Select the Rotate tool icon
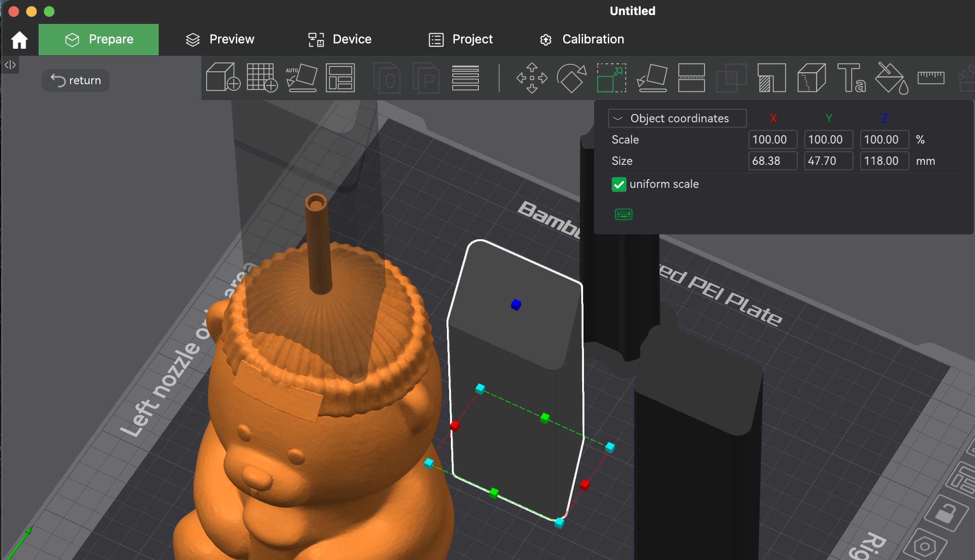Viewport: 975px width, 560px height. (572, 78)
